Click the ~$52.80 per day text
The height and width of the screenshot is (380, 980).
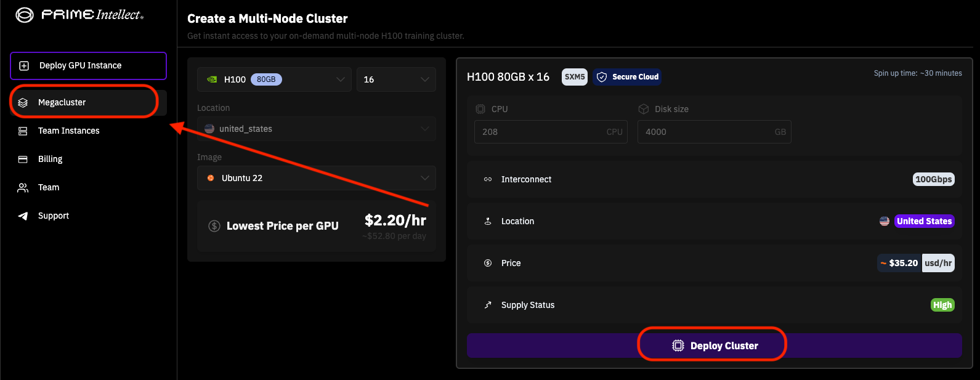coord(394,236)
